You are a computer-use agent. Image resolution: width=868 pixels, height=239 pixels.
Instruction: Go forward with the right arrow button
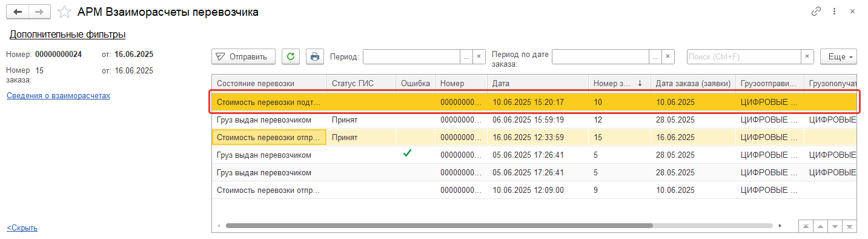tap(39, 12)
